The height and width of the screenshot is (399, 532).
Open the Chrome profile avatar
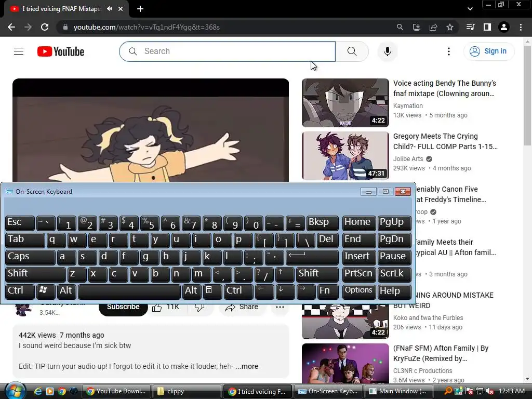504,27
